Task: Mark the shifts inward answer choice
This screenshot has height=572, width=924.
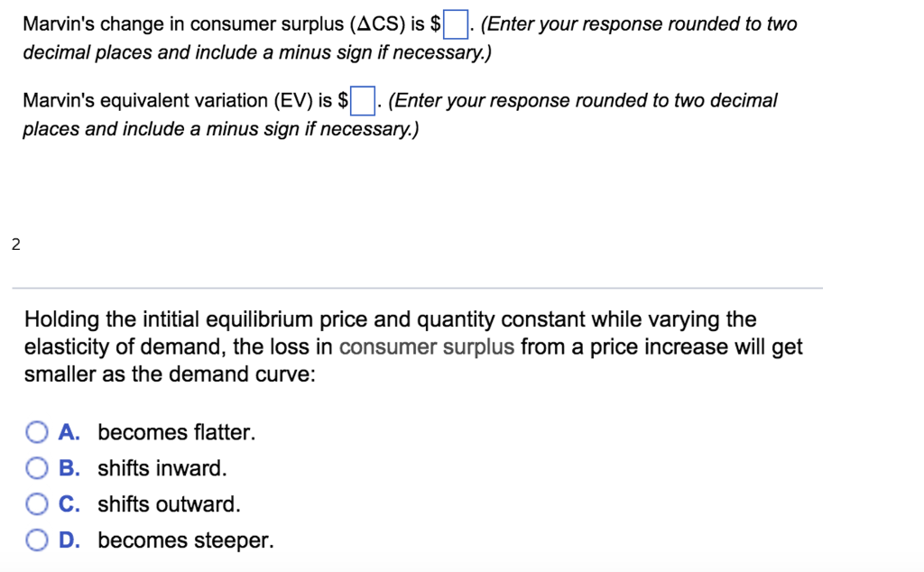Action: (37, 468)
